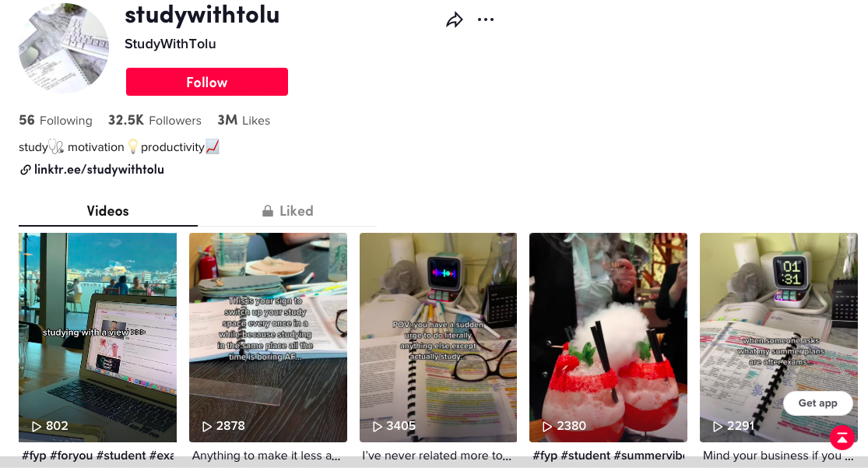The image size is (868, 468).
Task: Open the linktr.ee/studywithtolu link
Action: click(99, 170)
